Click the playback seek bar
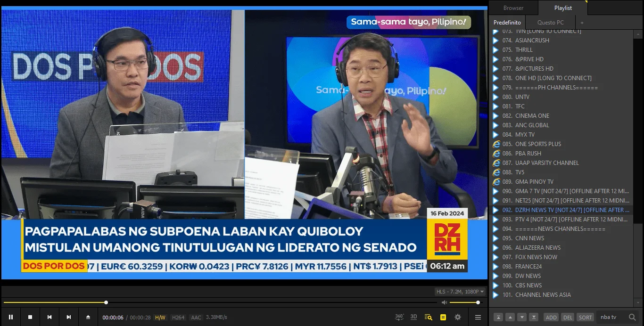The width and height of the screenshot is (644, 326). point(220,302)
